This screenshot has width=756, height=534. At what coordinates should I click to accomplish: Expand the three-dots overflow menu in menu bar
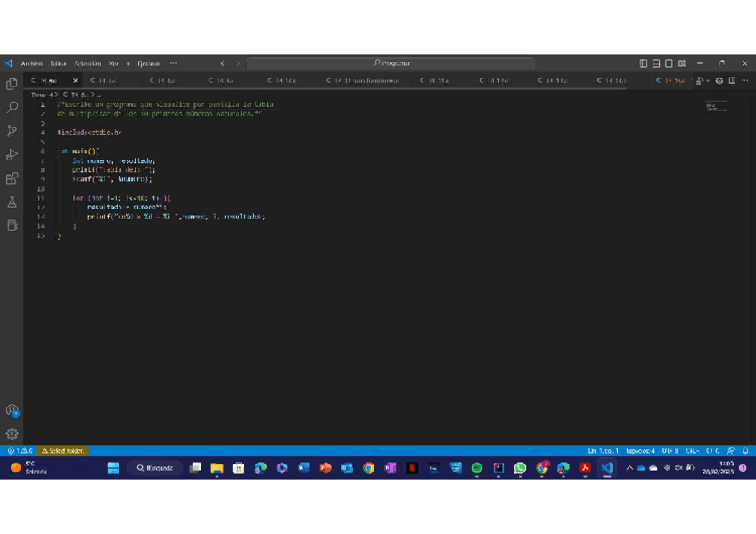[x=173, y=63]
